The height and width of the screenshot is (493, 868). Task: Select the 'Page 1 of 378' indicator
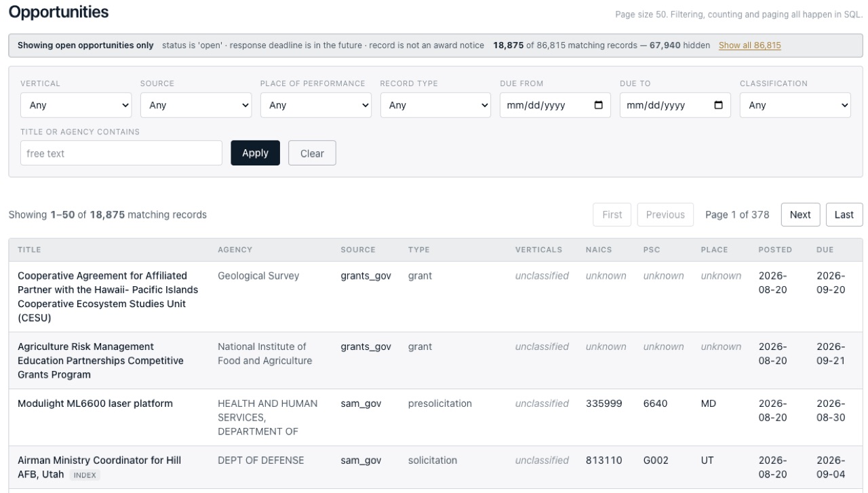tap(737, 214)
